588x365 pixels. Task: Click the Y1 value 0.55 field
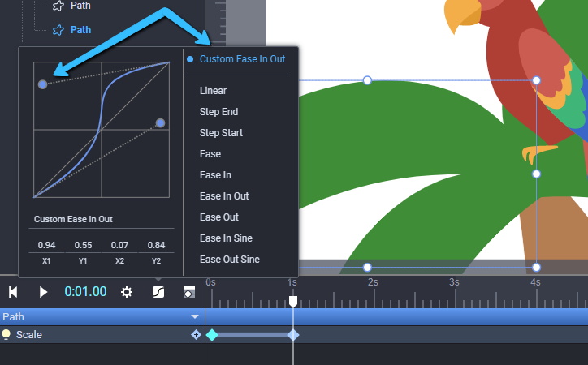[83, 245]
